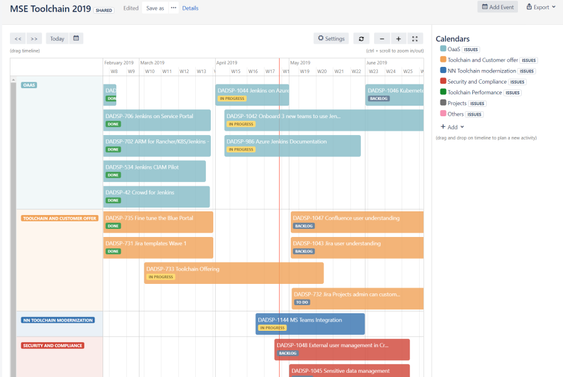Screen dimensions: 563x377
Task: Open DADSP-1047 Confluence user understanding event
Action: point(357,222)
